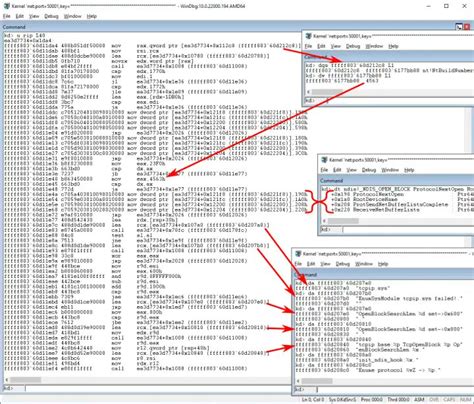Click the WinDbg app icon in main title bar
Viewport: 474px width, 404px height.
(x=6, y=6)
